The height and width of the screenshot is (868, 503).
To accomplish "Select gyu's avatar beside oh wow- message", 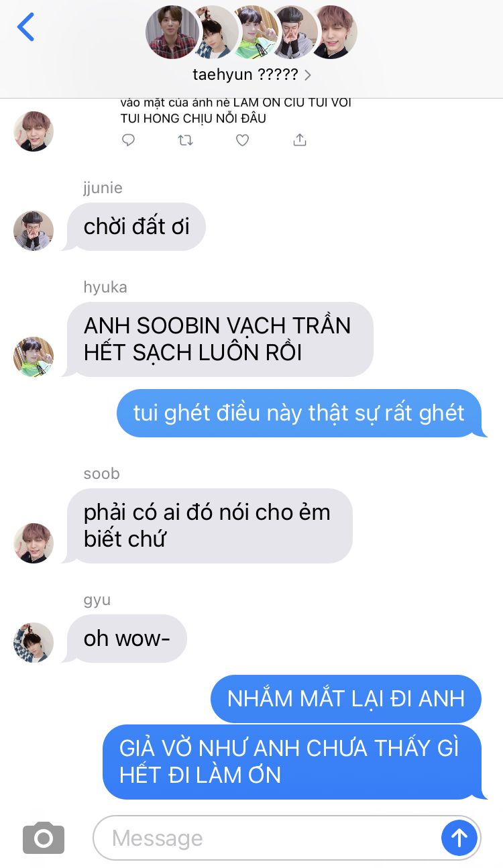I will (34, 643).
